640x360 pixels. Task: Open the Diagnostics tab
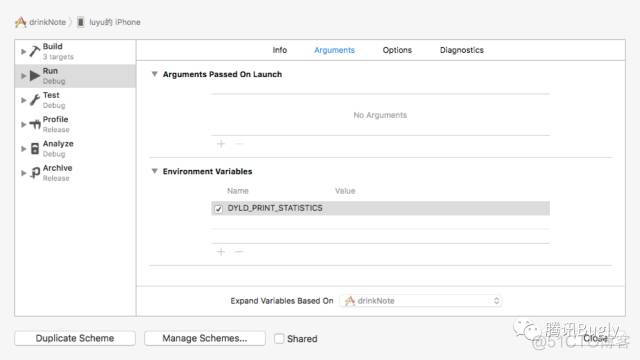coord(462,50)
